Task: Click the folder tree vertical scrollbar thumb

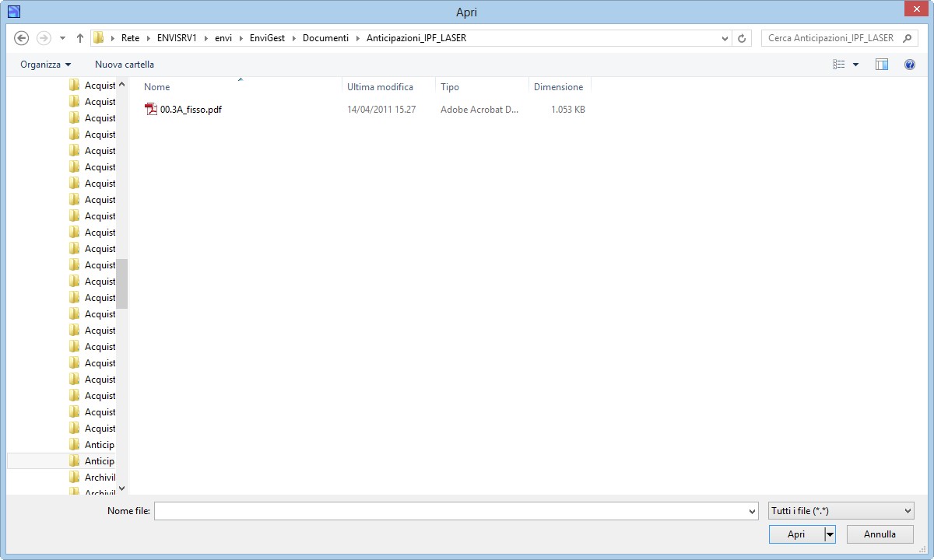Action: 122,284
